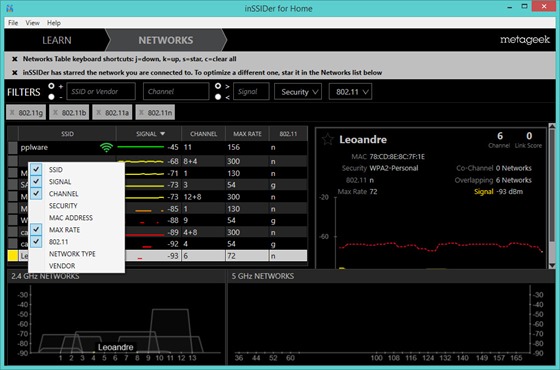
Task: Click the WPA2-Personal security value
Action: coord(394,168)
